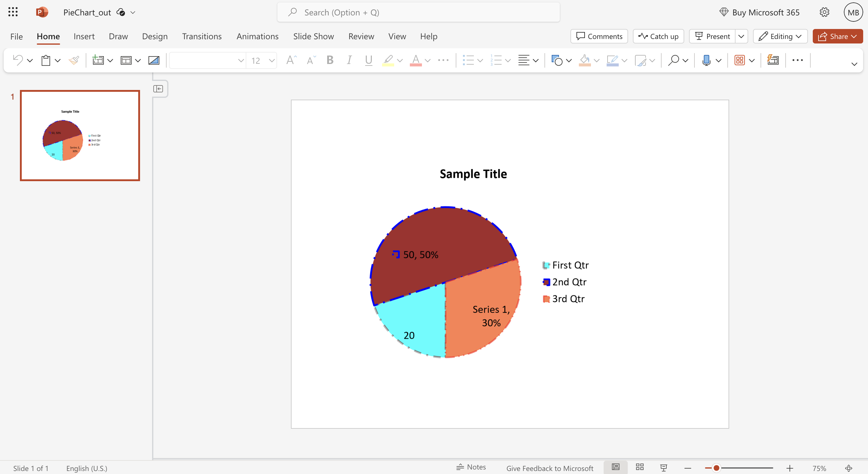Collapse the slide thumbnail pane
Image resolution: width=868 pixels, height=474 pixels.
(158, 89)
